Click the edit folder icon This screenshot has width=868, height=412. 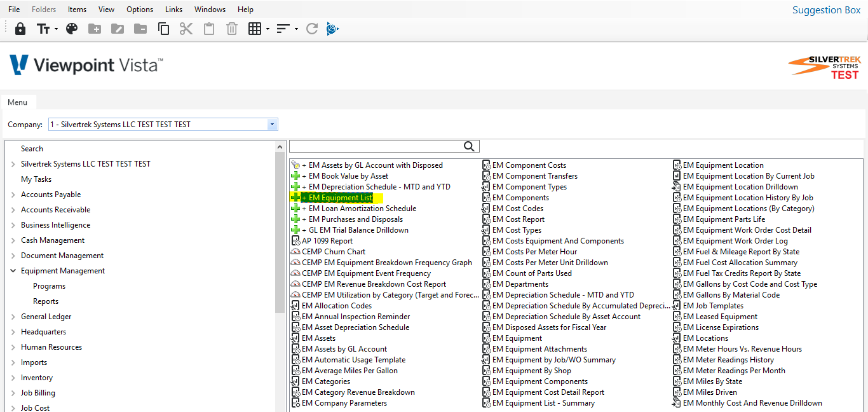(x=118, y=29)
